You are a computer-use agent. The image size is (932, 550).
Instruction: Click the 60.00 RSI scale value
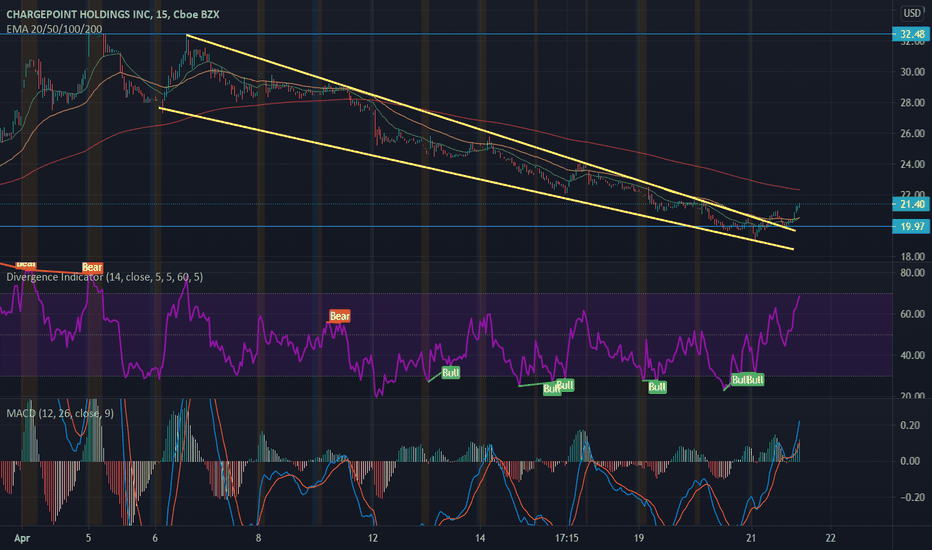pyautogui.click(x=912, y=314)
